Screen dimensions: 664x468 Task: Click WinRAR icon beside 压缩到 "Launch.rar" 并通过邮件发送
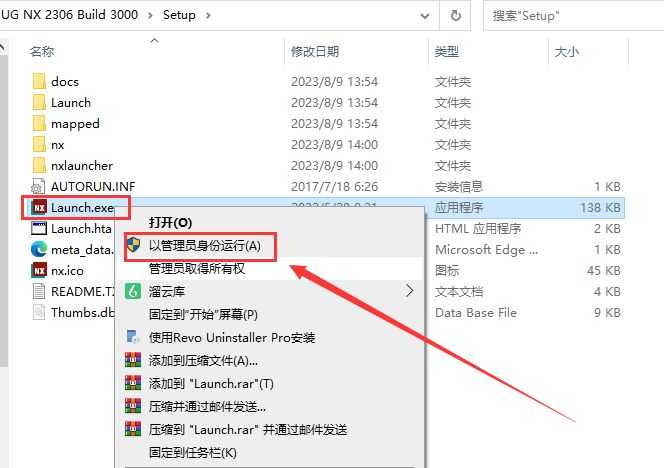133,429
